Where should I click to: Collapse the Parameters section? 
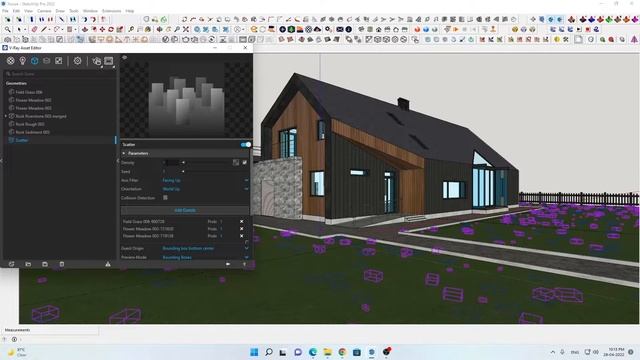pos(124,153)
